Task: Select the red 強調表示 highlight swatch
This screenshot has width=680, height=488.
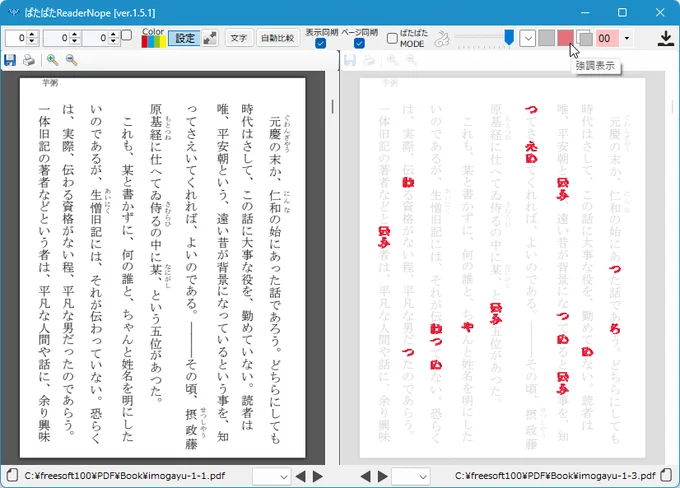Action: [566, 38]
